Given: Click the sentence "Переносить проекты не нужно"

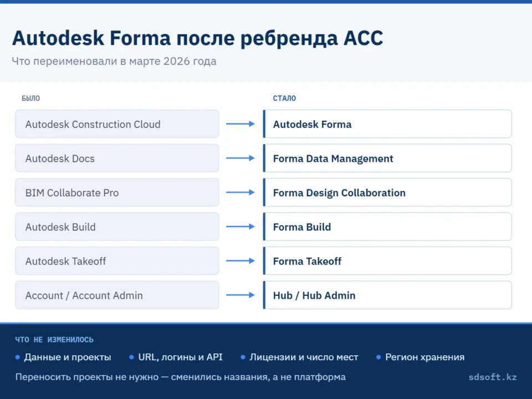Looking at the screenshot, I should click(x=87, y=377).
